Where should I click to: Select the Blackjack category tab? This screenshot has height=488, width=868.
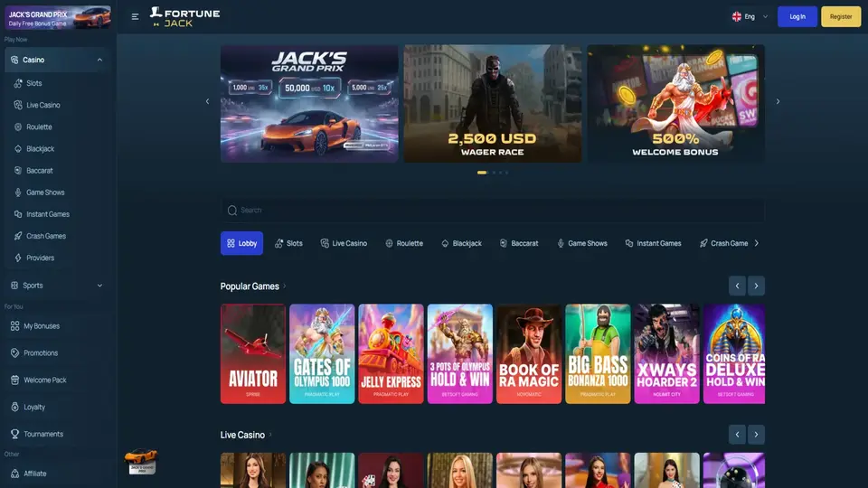pyautogui.click(x=461, y=243)
